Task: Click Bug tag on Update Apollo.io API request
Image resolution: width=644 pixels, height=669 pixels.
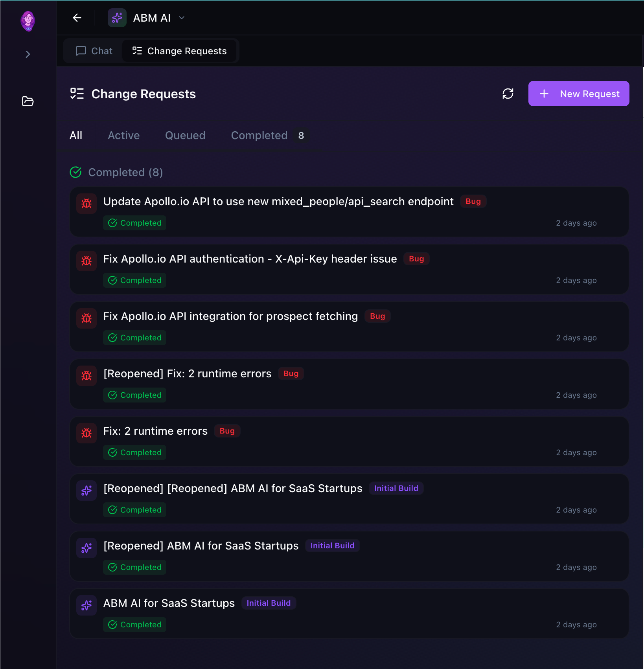Action: [473, 201]
